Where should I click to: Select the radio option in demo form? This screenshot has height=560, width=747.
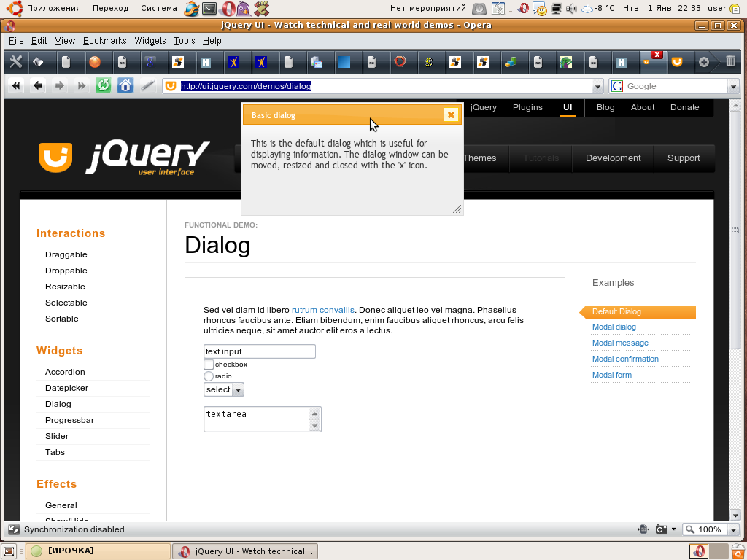click(x=209, y=376)
